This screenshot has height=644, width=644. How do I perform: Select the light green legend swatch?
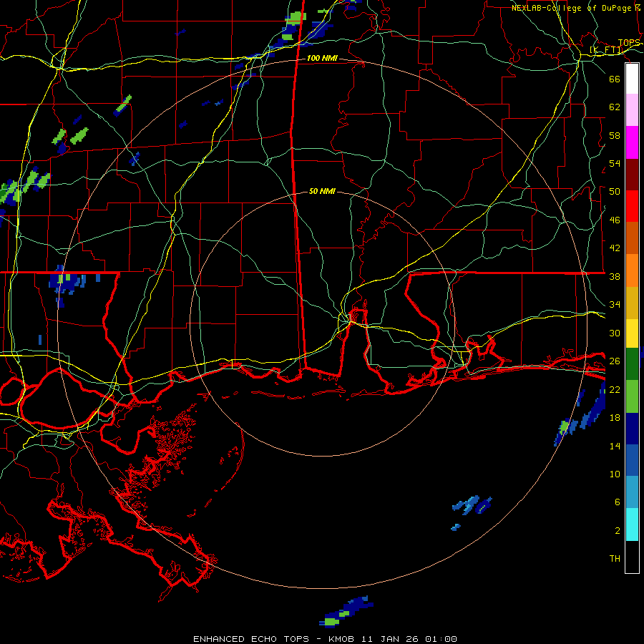pos(632,396)
